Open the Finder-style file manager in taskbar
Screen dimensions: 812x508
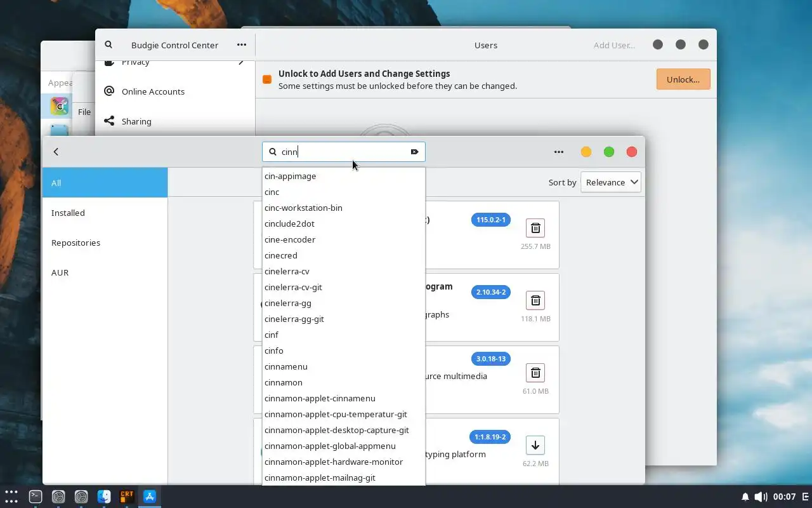tap(104, 497)
